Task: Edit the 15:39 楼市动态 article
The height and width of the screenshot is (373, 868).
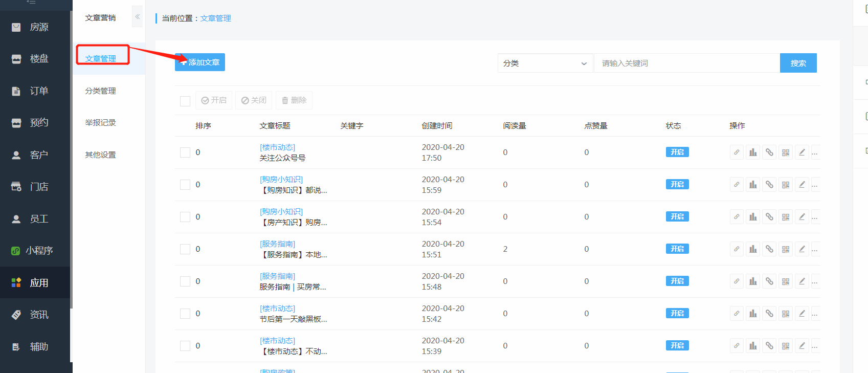Action: (802, 346)
